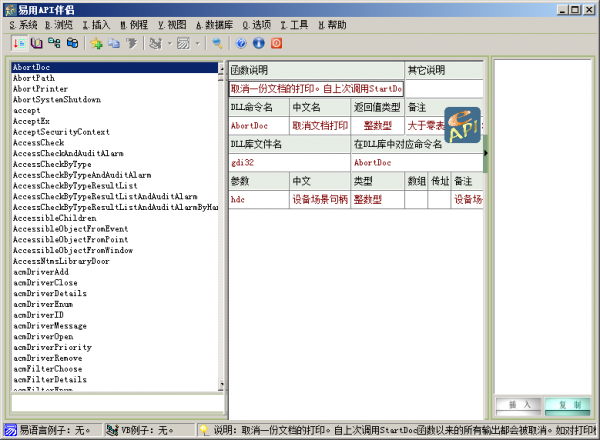Click the 插入 button at bottom right
Screen dimensions: 600x440
[x=517, y=405]
